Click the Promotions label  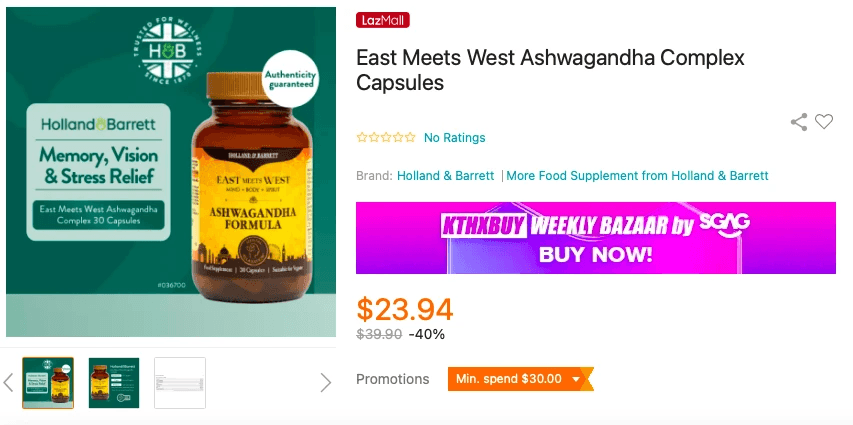tap(392, 379)
